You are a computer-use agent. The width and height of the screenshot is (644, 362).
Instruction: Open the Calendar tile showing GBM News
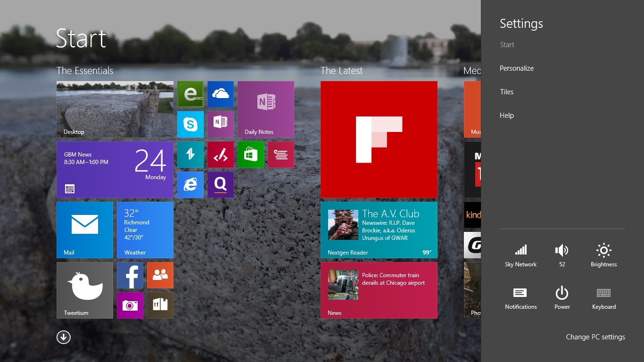point(115,170)
